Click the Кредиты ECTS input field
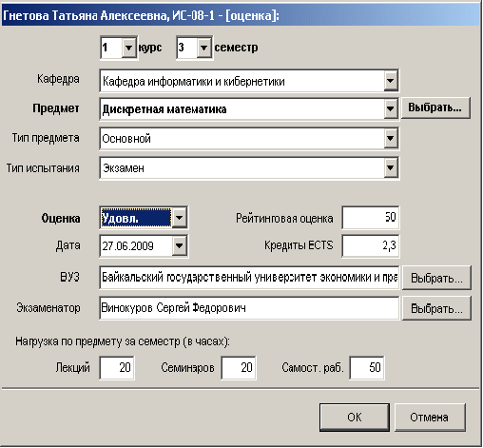Image resolution: width=483 pixels, height=448 pixels. pos(371,245)
